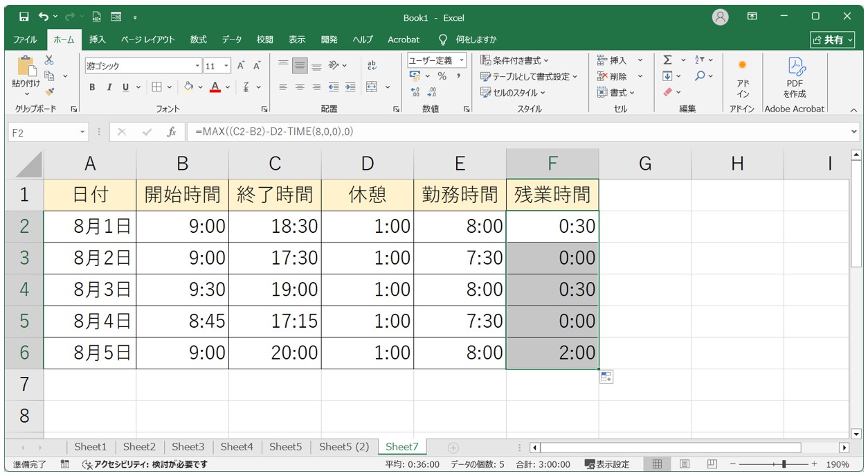The image size is (868, 476).
Task: Open テーブルとして書式設定 dropdown
Action: (530, 76)
